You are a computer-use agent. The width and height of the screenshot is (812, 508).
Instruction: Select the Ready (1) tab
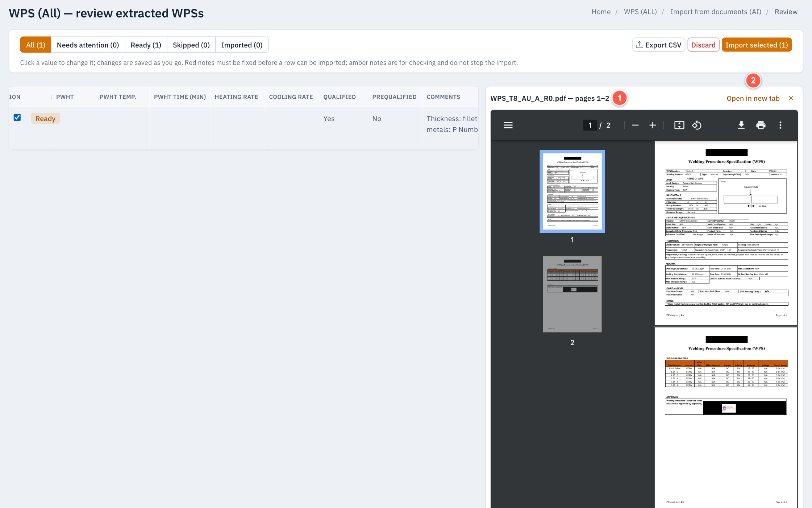pos(146,45)
